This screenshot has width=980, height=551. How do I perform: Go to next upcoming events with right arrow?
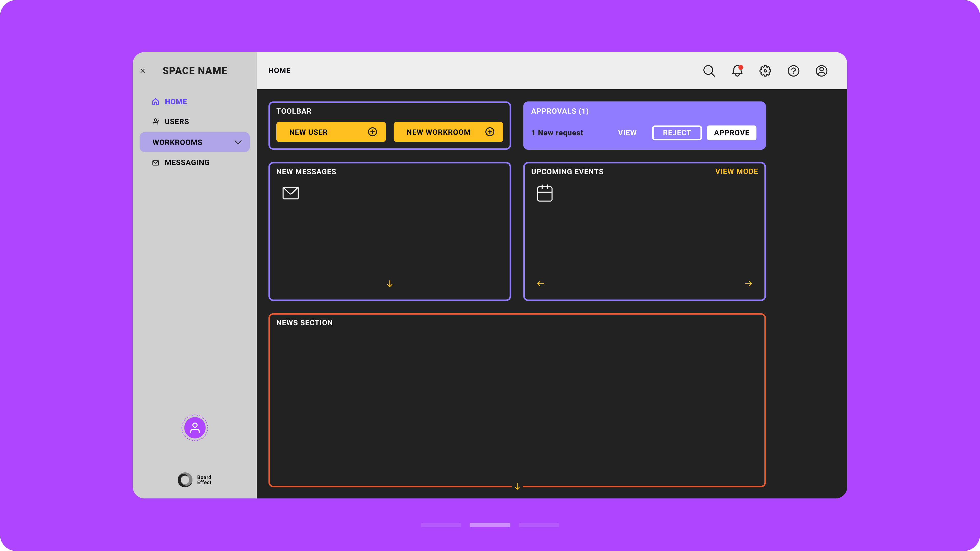pos(748,284)
